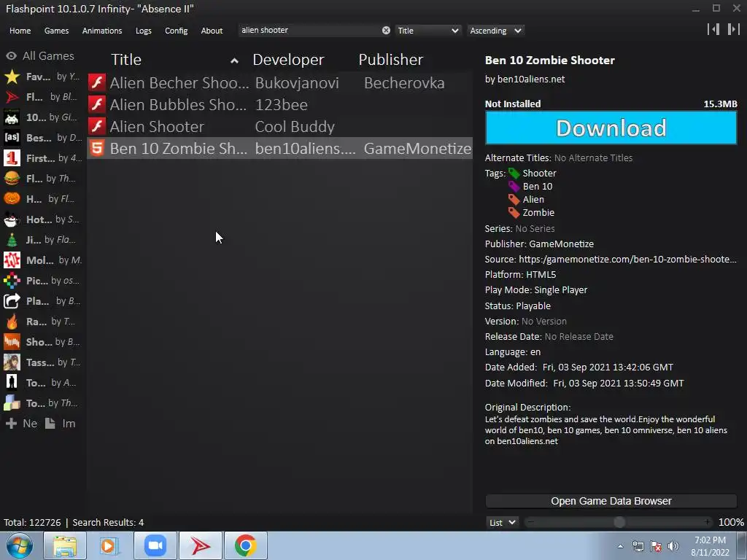The width and height of the screenshot is (747, 560).
Task: Clear the alien shooter search text
Action: pyautogui.click(x=386, y=31)
